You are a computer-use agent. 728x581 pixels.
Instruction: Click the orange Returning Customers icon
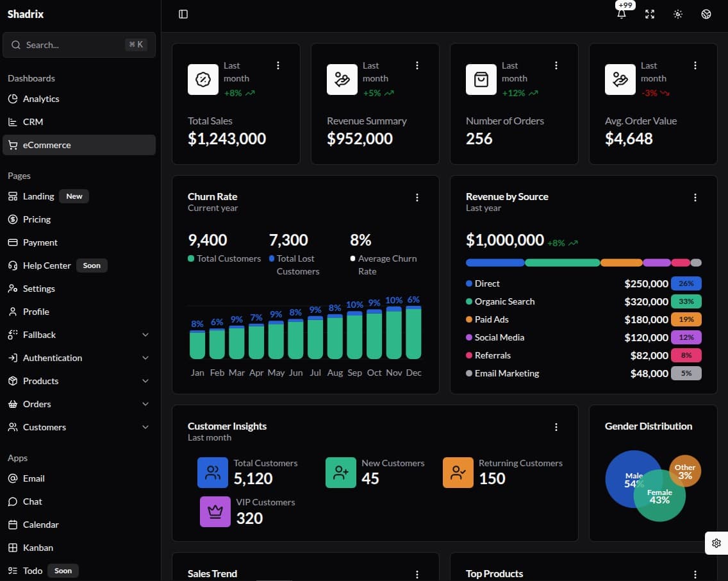coord(458,473)
